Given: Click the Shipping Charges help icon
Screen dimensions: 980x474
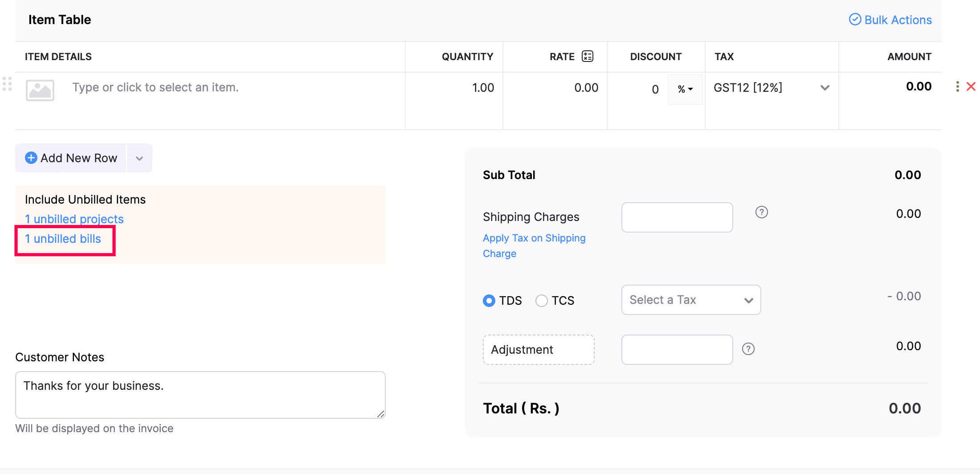Looking at the screenshot, I should coord(762,212).
